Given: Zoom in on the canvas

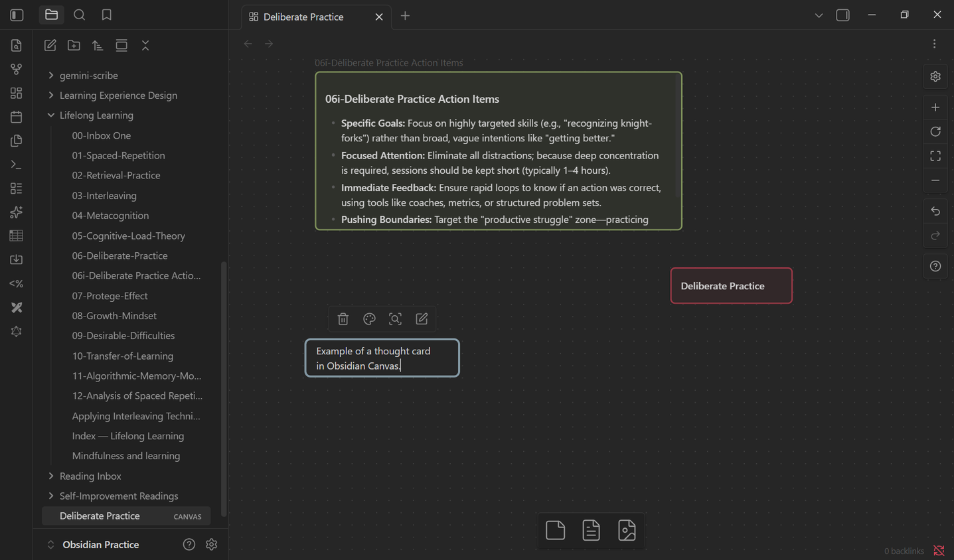Looking at the screenshot, I should tap(935, 107).
